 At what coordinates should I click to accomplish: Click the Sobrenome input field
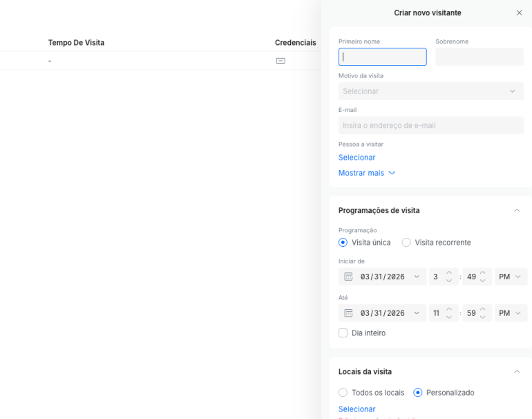coord(479,57)
